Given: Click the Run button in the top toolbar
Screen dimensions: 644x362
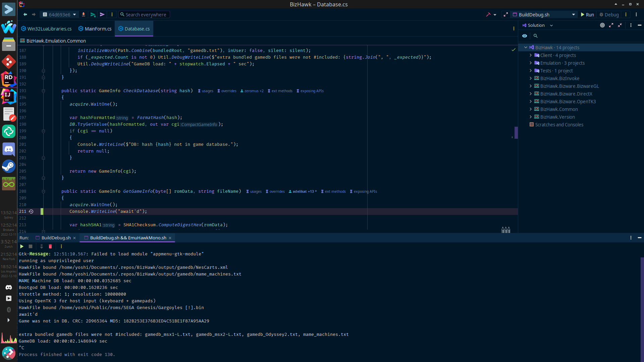Looking at the screenshot, I should tap(587, 14).
